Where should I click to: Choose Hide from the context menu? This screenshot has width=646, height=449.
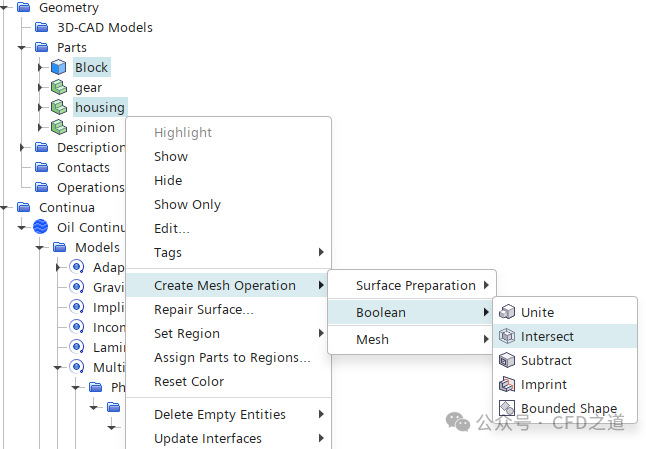[168, 180]
